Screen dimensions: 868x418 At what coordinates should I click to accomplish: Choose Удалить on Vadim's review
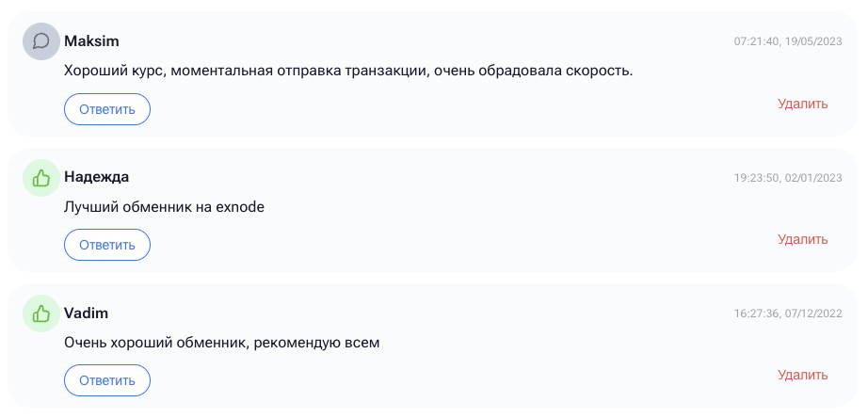[803, 375]
